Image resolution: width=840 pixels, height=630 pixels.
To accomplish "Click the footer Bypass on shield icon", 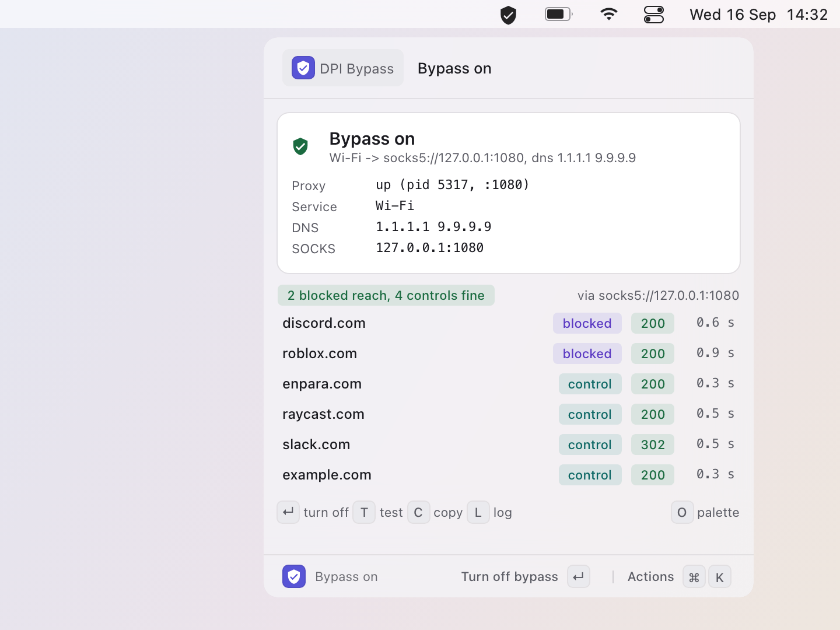I will point(294,576).
